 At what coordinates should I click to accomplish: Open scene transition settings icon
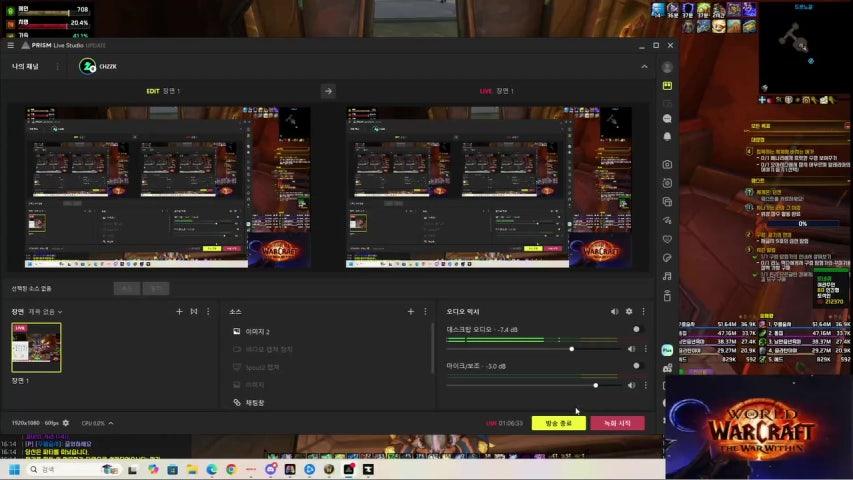pos(194,311)
